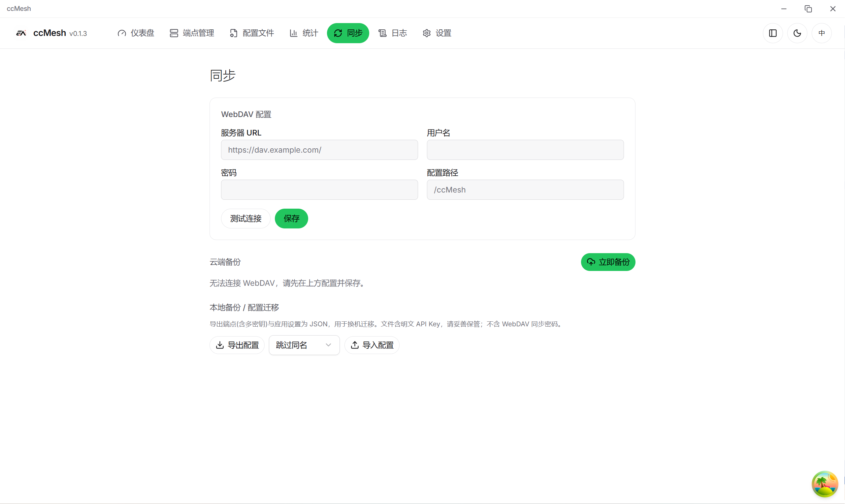This screenshot has height=504, width=845.
Task: Click the ccMesh logo icon
Action: [x=21, y=33]
